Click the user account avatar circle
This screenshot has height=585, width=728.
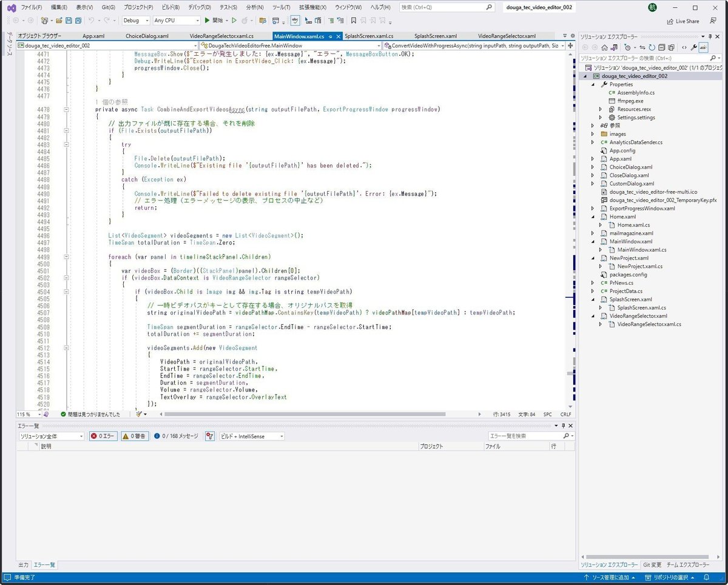tap(652, 8)
